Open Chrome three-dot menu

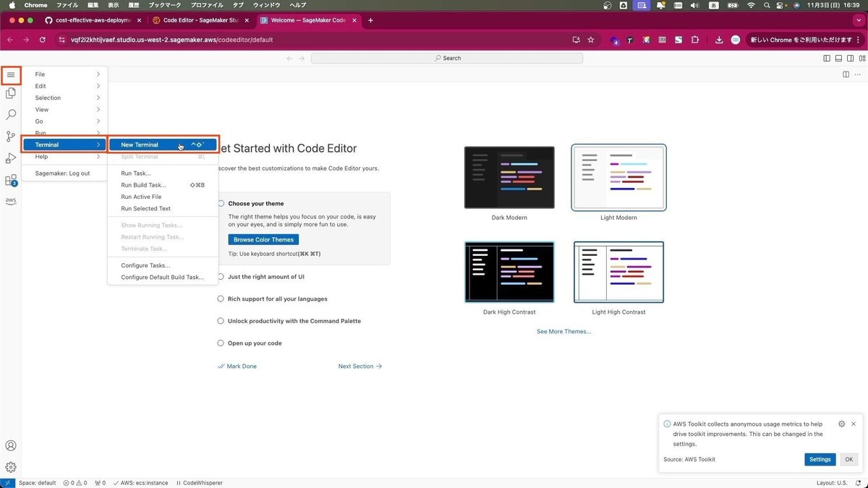[859, 40]
